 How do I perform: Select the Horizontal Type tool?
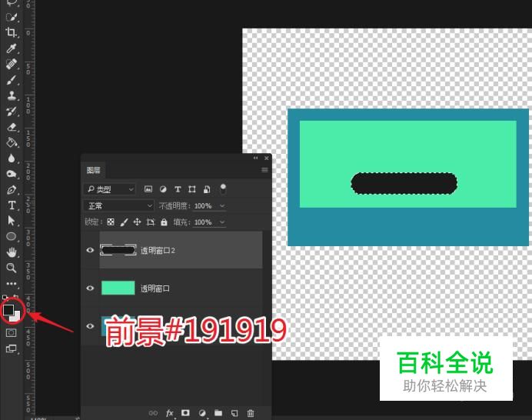(12, 205)
